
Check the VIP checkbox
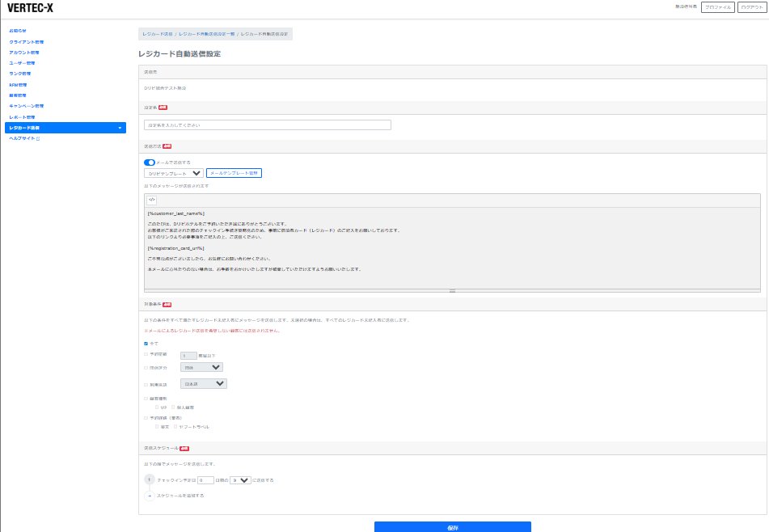pyautogui.click(x=157, y=407)
